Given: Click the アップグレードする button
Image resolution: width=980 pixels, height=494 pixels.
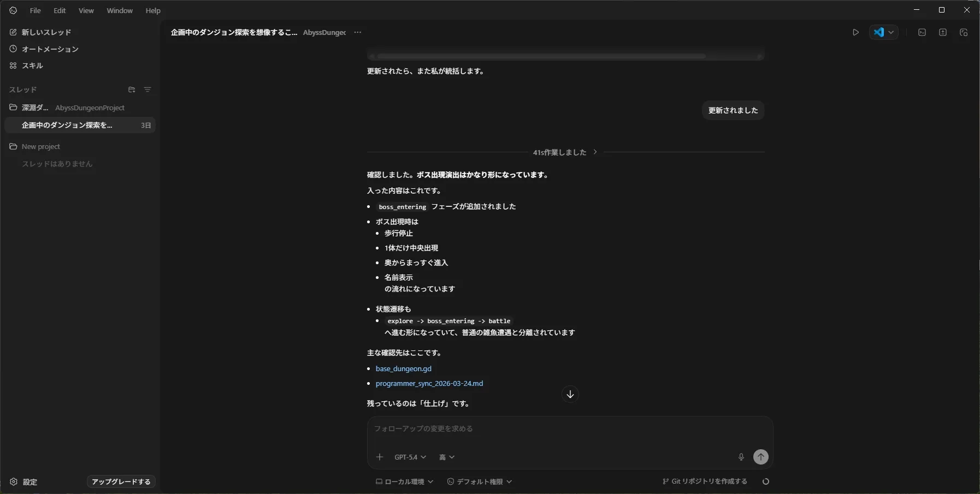Looking at the screenshot, I should (x=121, y=482).
